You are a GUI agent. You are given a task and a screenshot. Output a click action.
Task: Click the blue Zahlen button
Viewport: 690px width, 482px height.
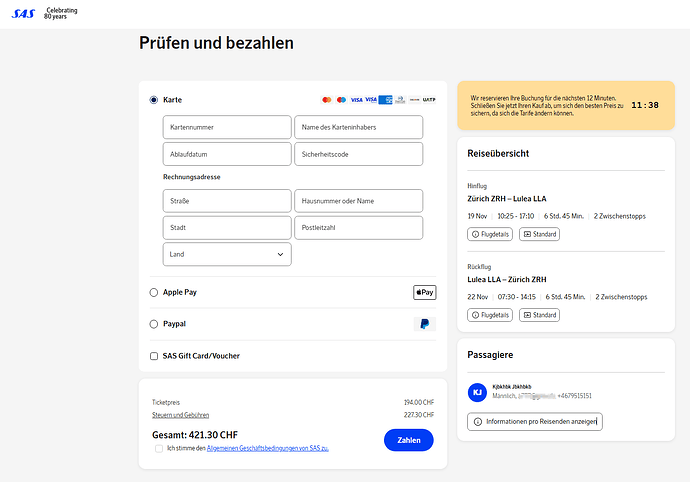(409, 440)
